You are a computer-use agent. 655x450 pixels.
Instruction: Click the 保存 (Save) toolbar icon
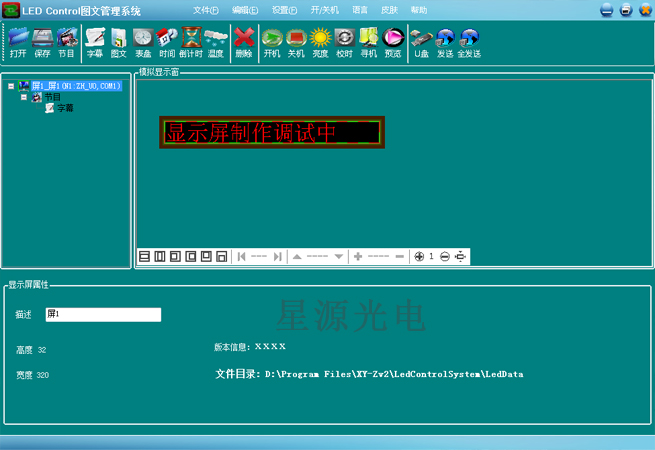click(42, 42)
